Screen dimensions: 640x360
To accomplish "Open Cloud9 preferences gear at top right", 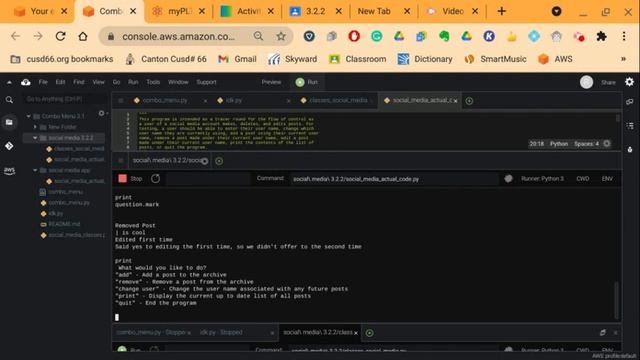I will pyautogui.click(x=629, y=82).
